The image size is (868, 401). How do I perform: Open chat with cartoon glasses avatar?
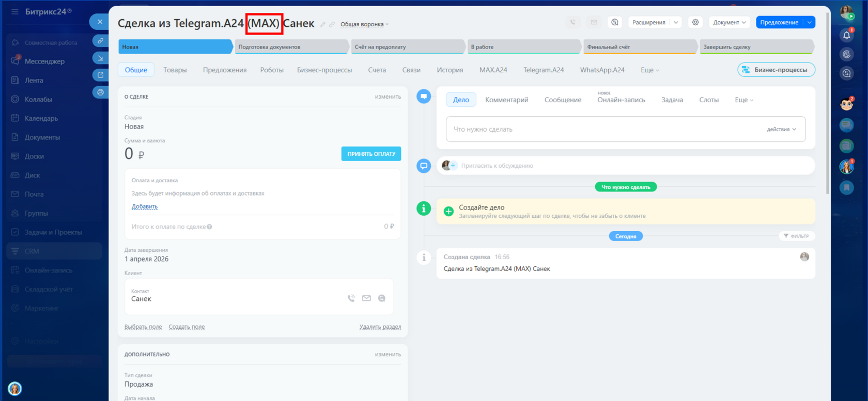click(x=846, y=104)
